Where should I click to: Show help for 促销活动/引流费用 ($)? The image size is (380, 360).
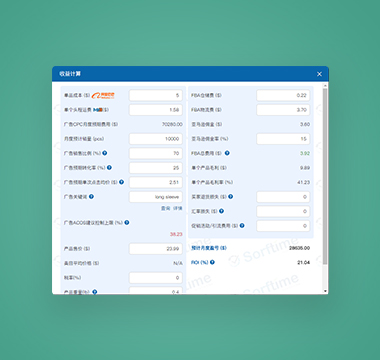click(242, 226)
